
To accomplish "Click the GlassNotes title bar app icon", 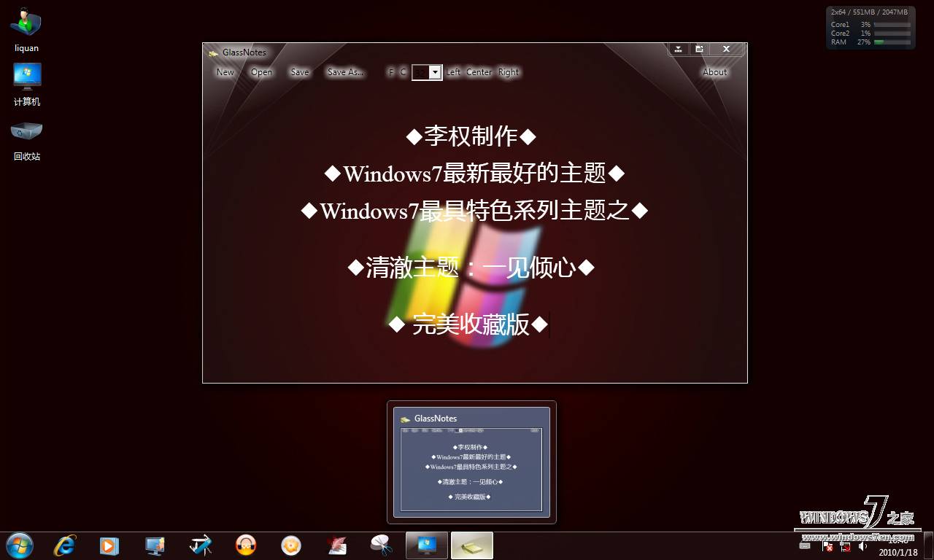I will (x=213, y=52).
